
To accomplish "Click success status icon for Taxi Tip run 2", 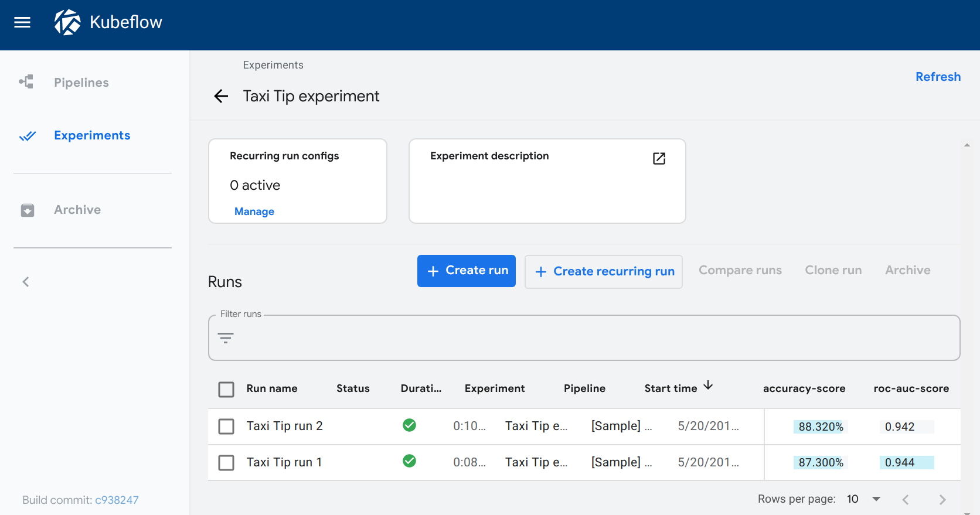I will (410, 425).
